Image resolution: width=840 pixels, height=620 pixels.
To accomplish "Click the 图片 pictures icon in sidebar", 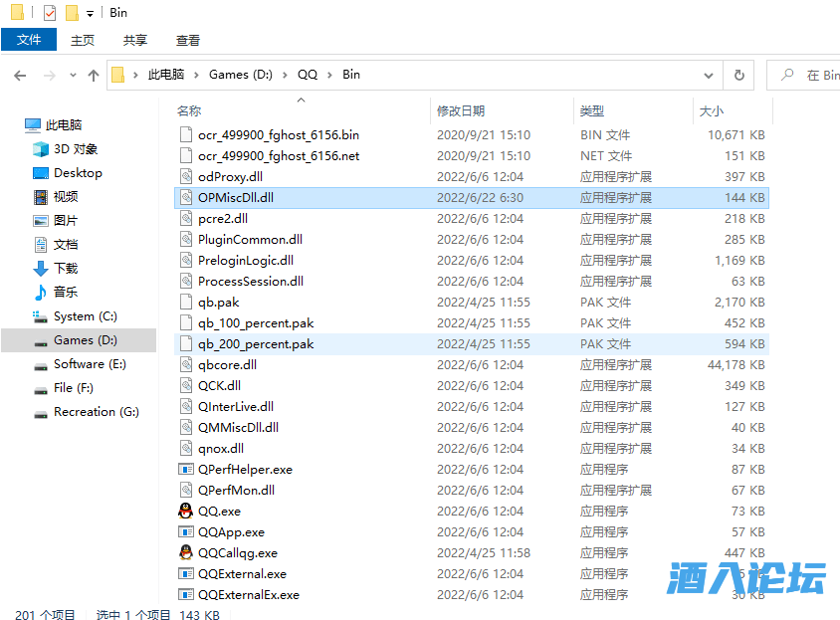I will coord(41,221).
